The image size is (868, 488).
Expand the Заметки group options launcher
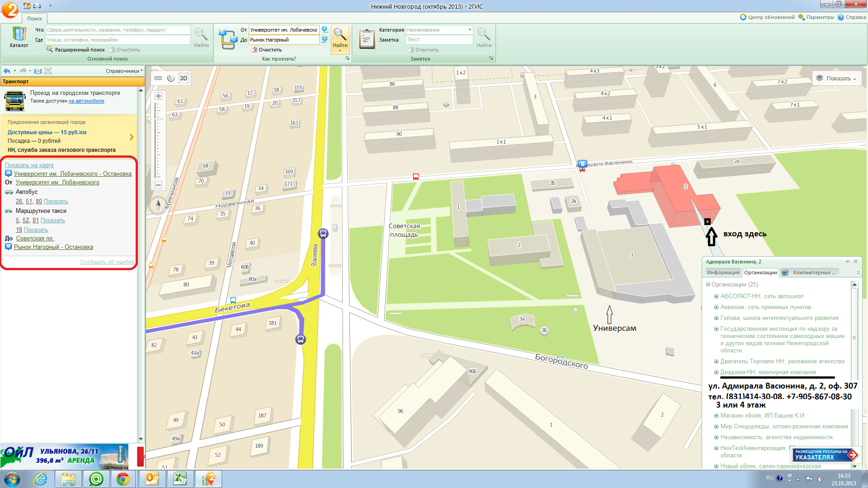coord(491,59)
